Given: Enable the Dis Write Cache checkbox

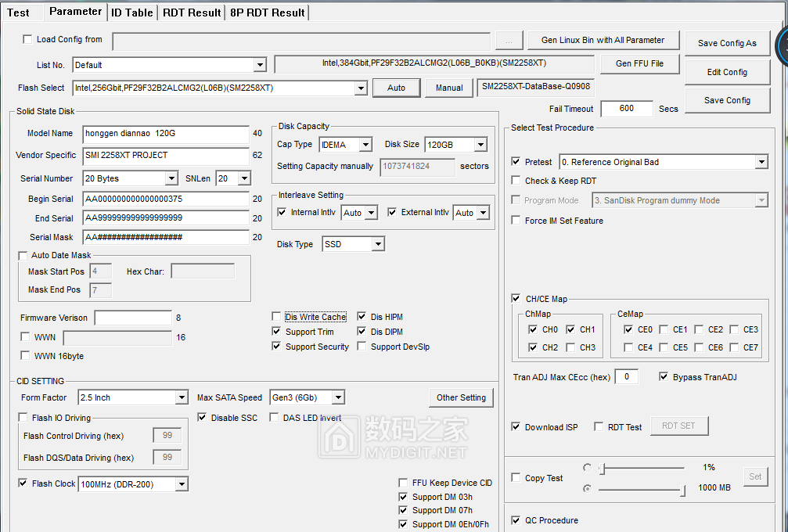Looking at the screenshot, I should click(x=276, y=317).
